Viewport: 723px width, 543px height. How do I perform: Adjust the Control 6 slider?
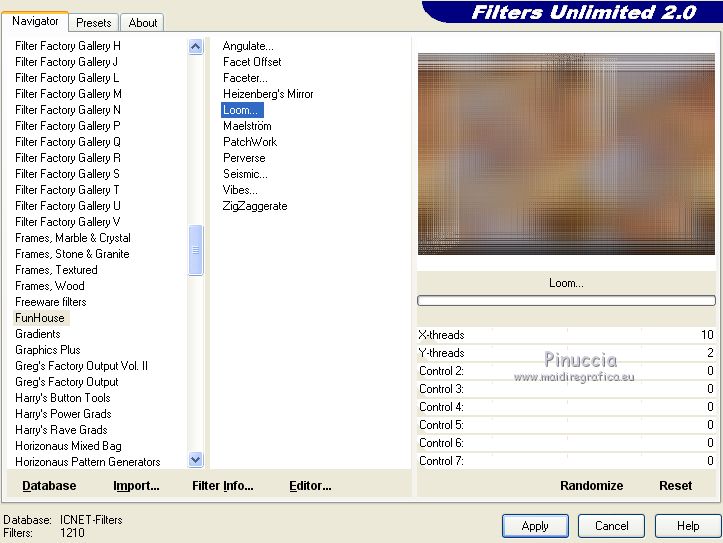tap(566, 443)
